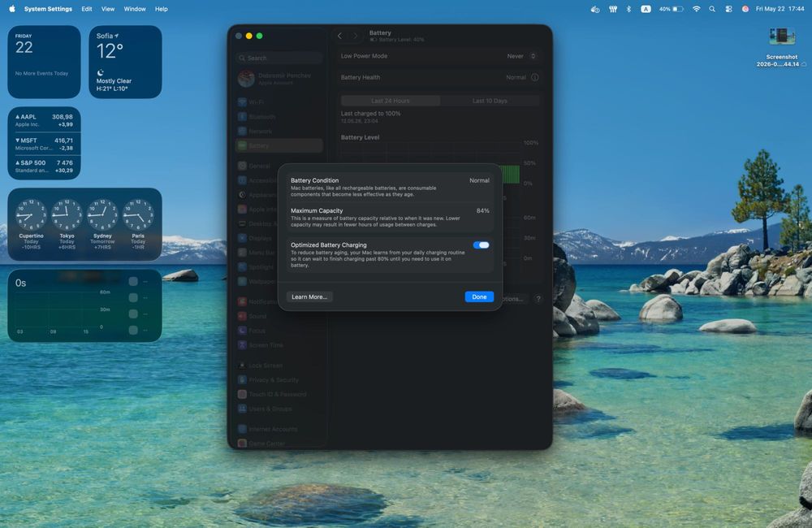This screenshot has width=812, height=528.
Task: Open the Wi-Fi status menu
Action: 697,9
